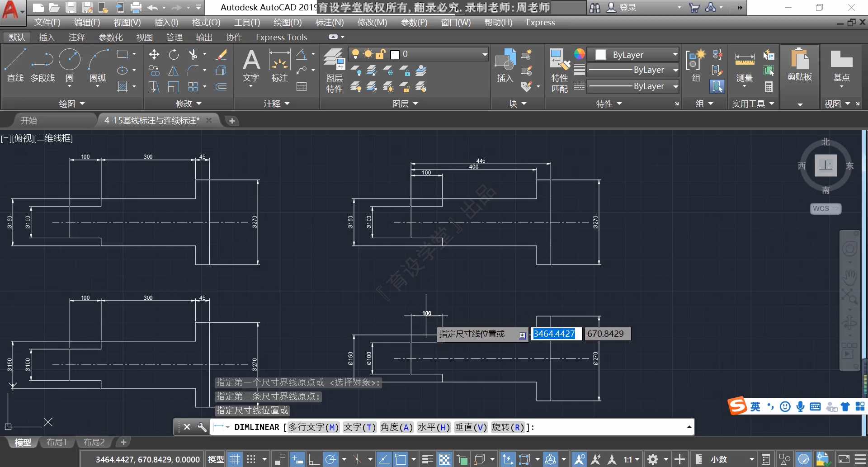
Task: Click the Hatch tool icon
Action: [123, 86]
